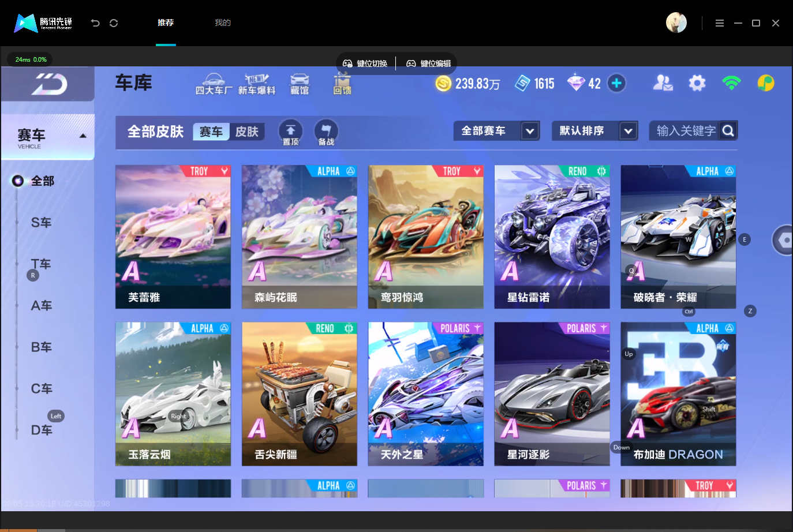Viewport: 793px width, 532px height.
Task: Select the 鸾羽惊鸿 car card
Action: coord(426,237)
